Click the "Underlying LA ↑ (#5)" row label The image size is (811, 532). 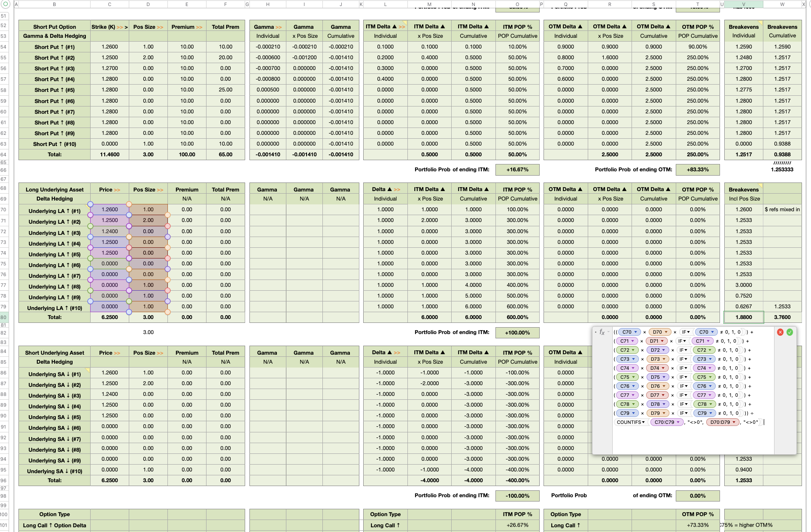[x=55, y=254]
